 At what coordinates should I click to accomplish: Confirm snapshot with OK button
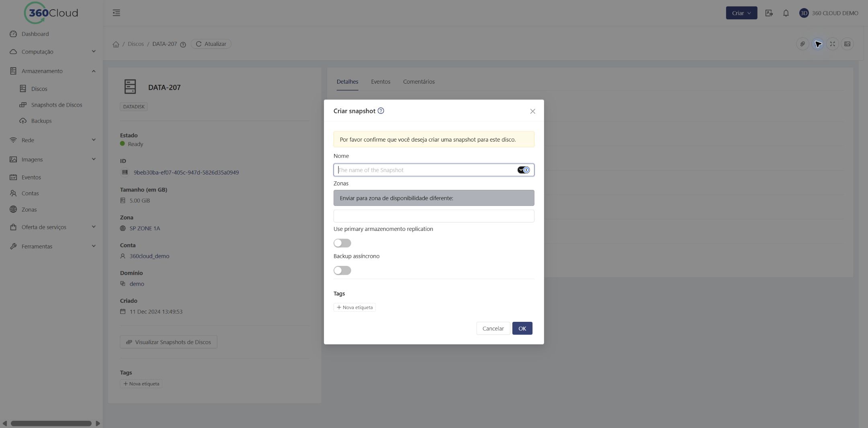522,328
